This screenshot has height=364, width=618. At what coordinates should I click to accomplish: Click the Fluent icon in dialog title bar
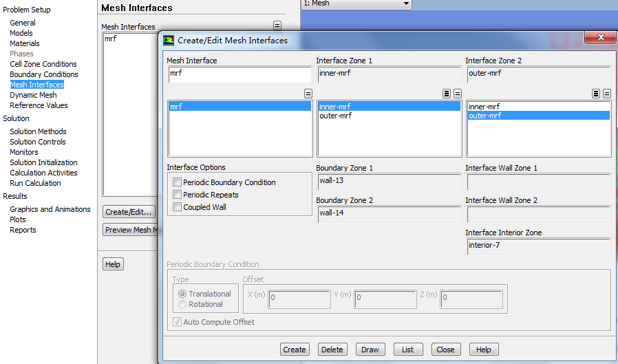tap(169, 40)
